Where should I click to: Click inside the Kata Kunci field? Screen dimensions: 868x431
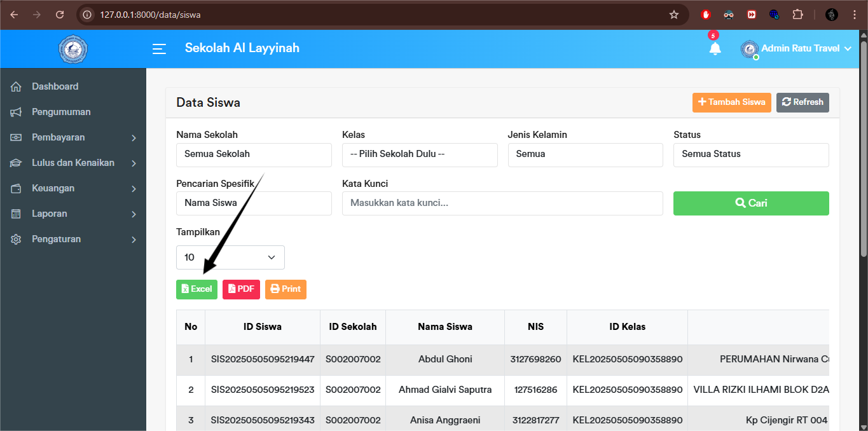(502, 203)
